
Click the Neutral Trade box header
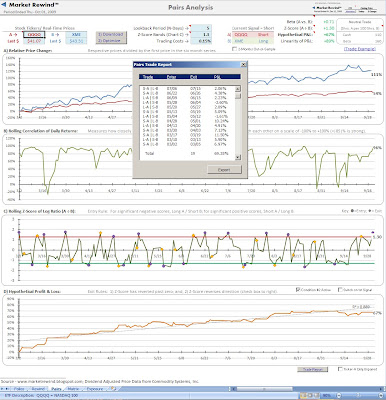pyautogui.click(x=359, y=22)
